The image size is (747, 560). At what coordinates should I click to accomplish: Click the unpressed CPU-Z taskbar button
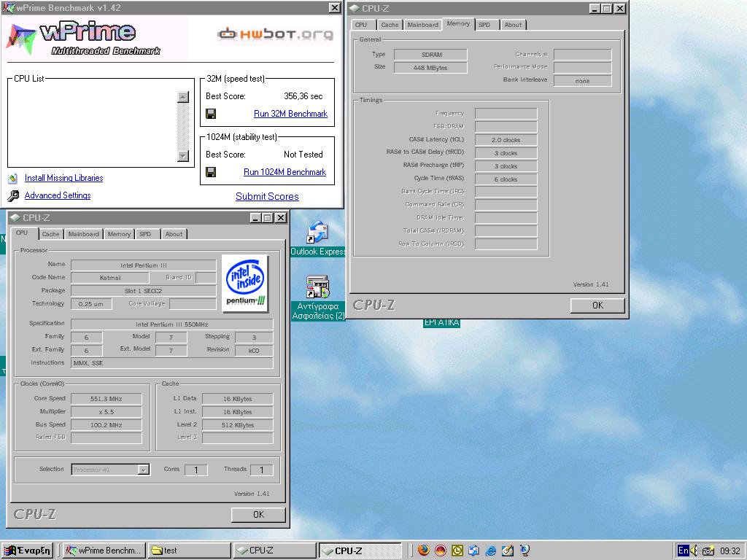pyautogui.click(x=274, y=551)
